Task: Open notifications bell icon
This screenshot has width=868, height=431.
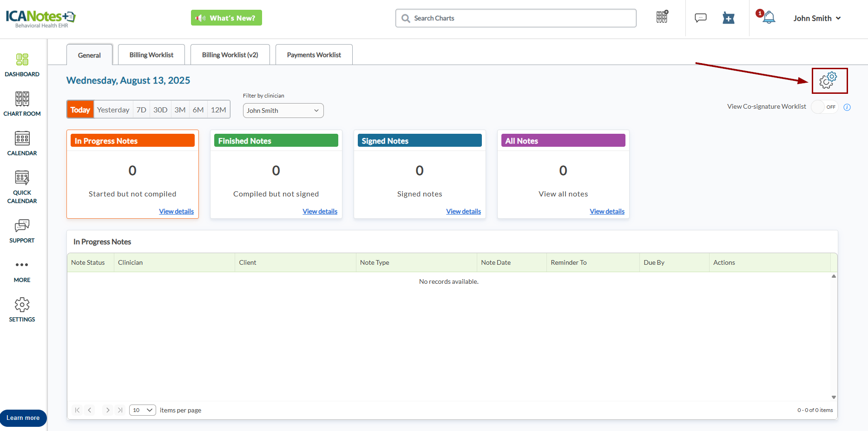Action: click(769, 18)
